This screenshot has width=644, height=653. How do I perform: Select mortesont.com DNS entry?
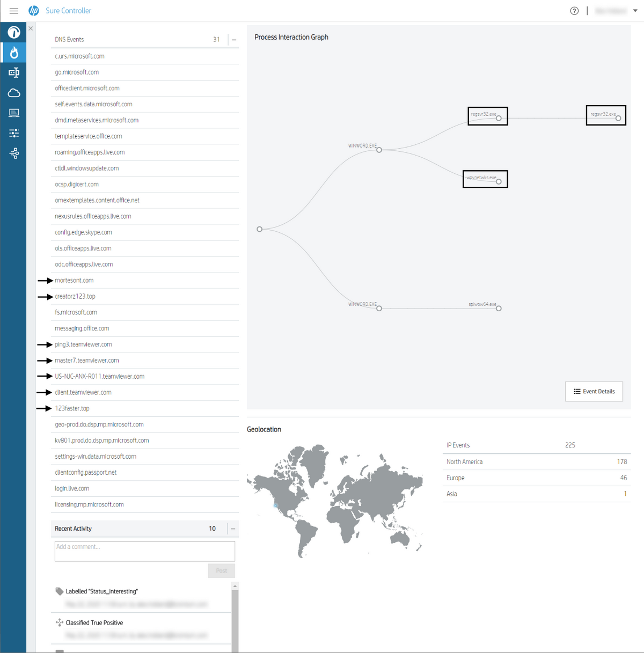click(145, 281)
